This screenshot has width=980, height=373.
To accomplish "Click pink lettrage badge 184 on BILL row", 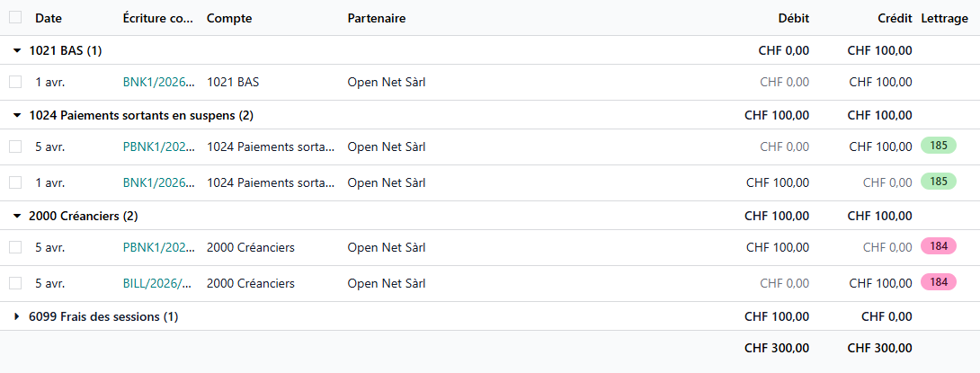I will click(x=938, y=282).
